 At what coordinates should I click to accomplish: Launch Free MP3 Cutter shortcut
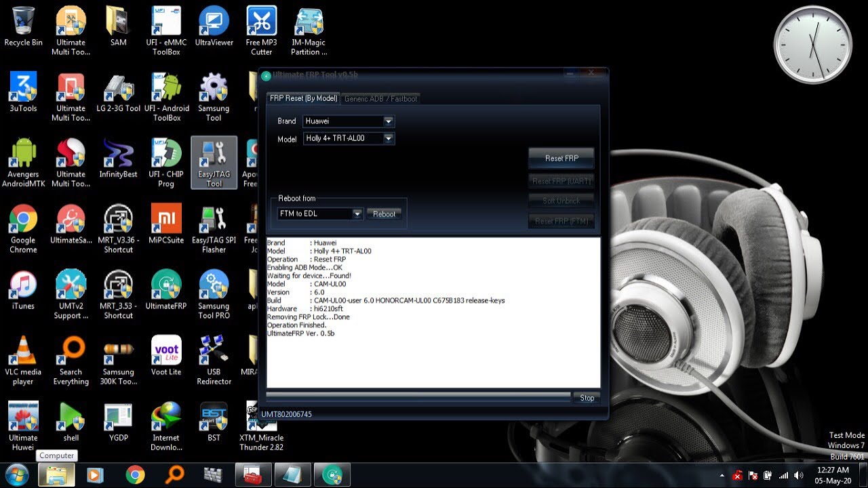(x=261, y=30)
